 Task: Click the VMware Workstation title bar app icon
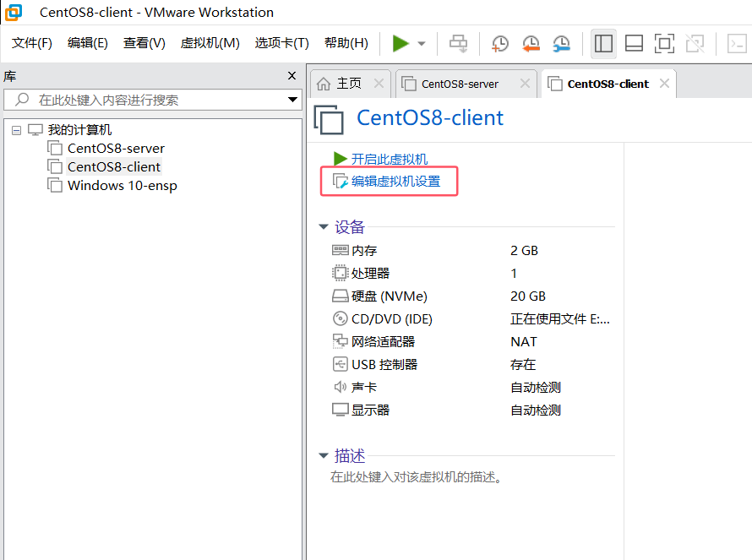(14, 12)
